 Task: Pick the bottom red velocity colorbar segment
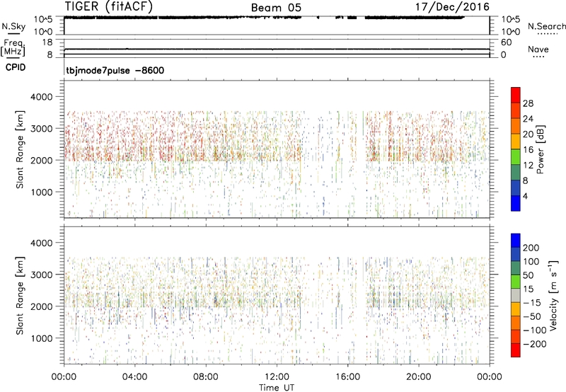point(516,350)
